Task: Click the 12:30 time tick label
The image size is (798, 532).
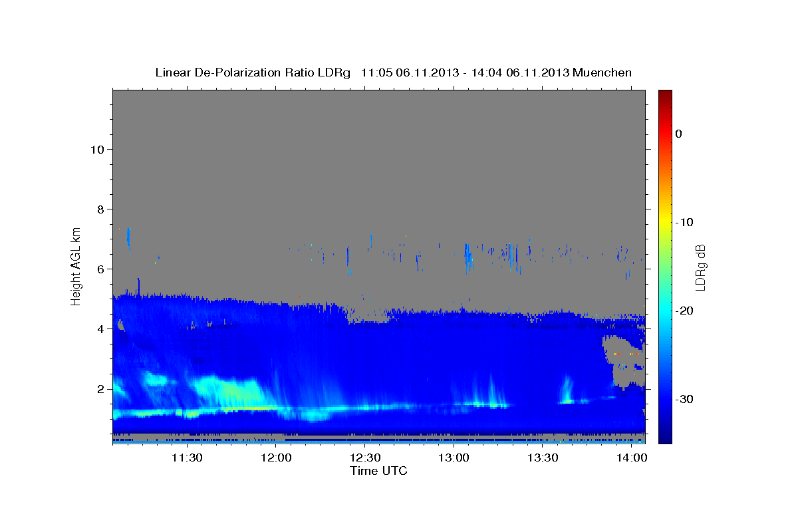Action: pos(365,458)
